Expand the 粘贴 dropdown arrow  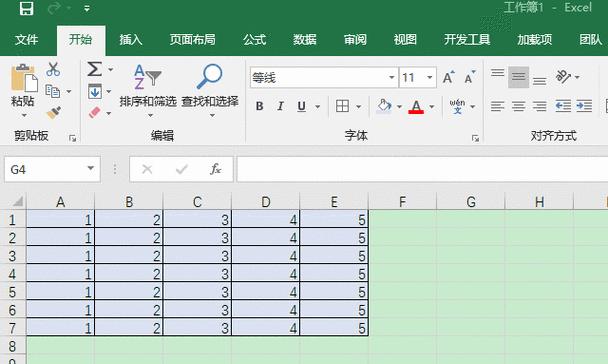(x=24, y=115)
